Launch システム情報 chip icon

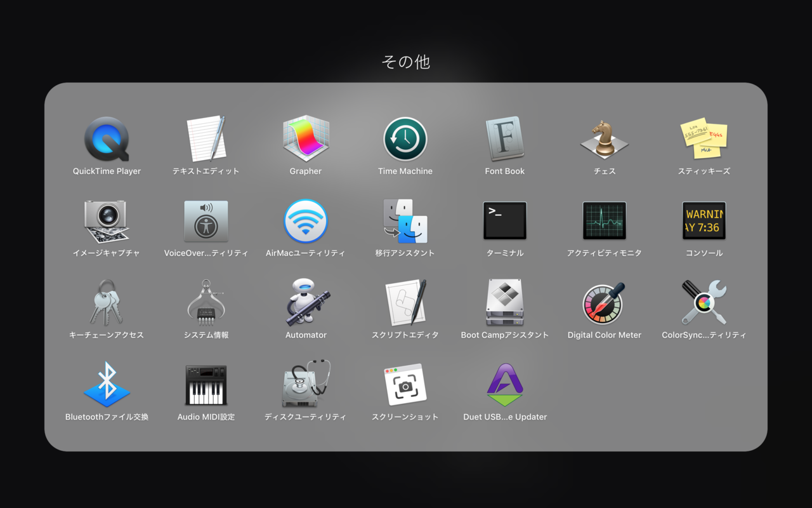click(x=206, y=303)
